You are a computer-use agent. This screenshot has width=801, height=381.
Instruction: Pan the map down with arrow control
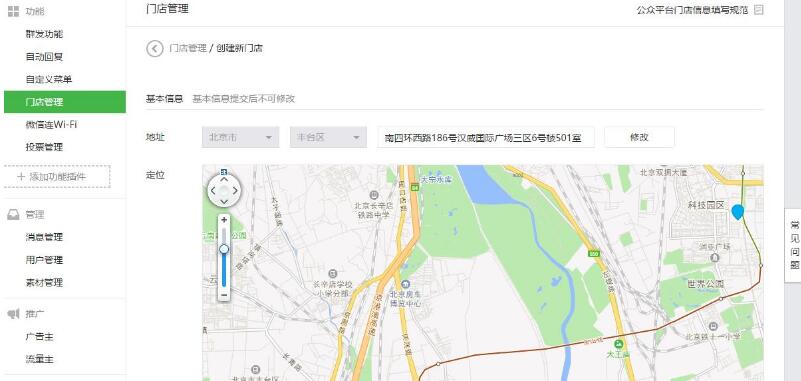click(224, 202)
